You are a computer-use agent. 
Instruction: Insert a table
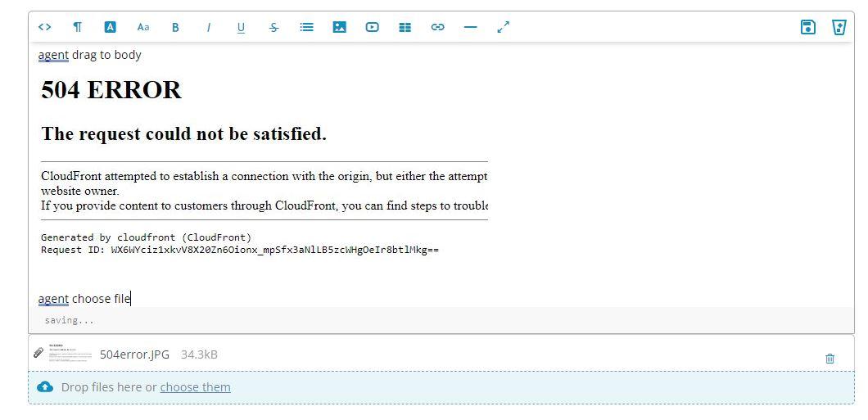pyautogui.click(x=405, y=27)
